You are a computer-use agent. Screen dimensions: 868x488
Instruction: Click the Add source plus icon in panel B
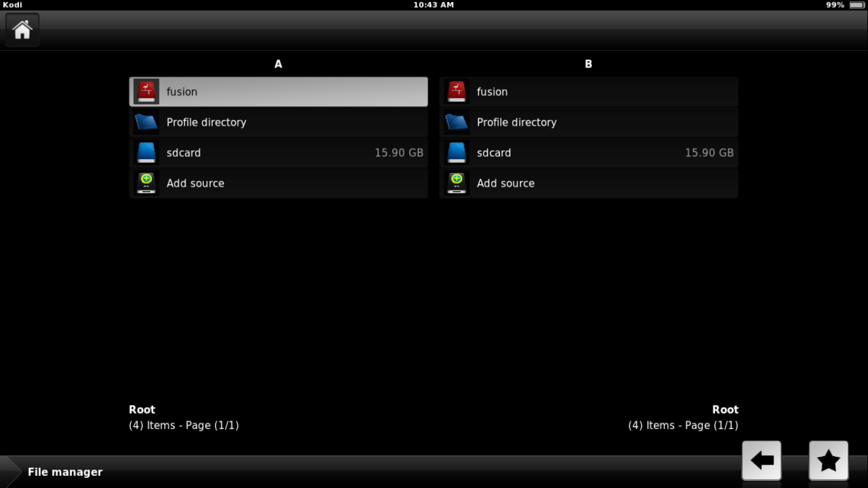(x=456, y=183)
